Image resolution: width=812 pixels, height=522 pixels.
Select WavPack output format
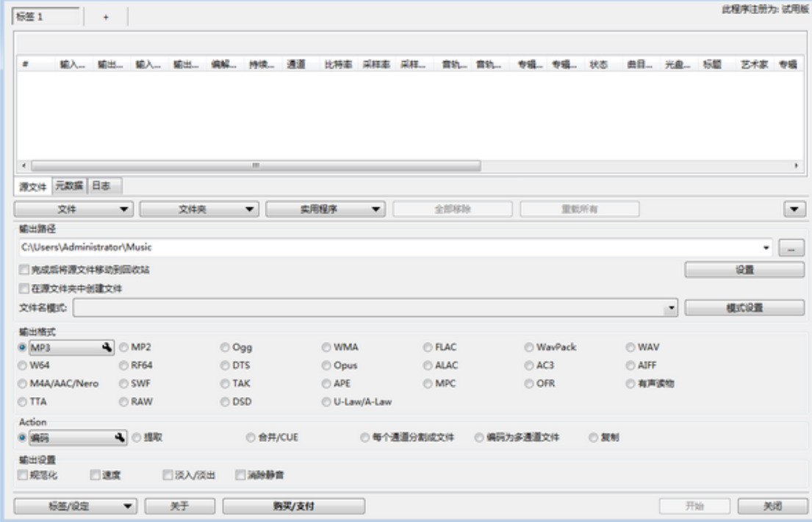529,347
